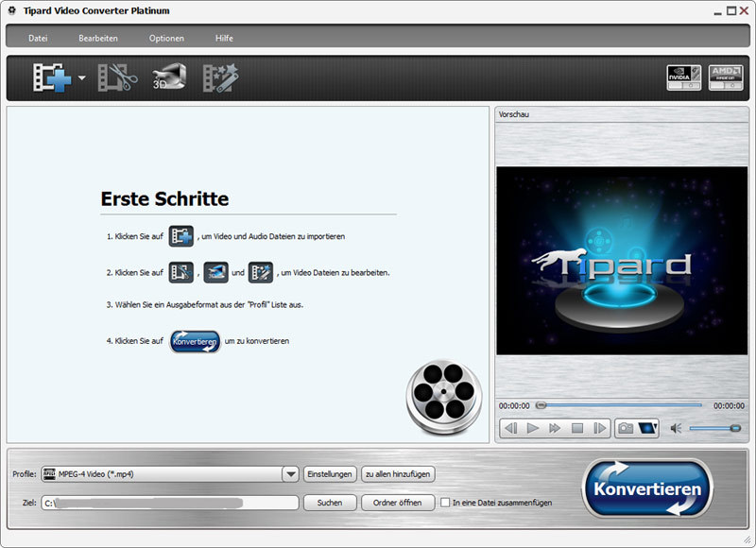
Task: Open the Bearbeiten menu
Action: pos(98,38)
